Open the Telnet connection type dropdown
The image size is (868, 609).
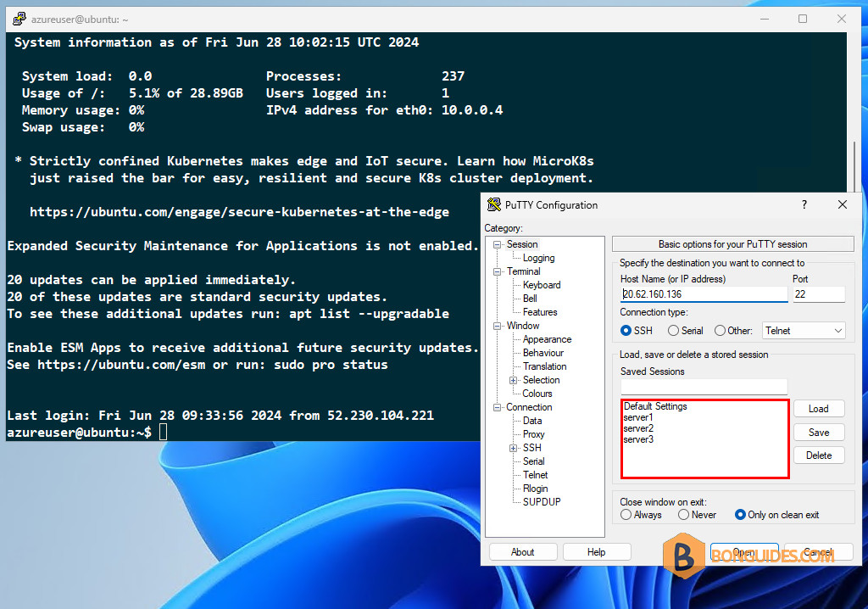click(804, 331)
